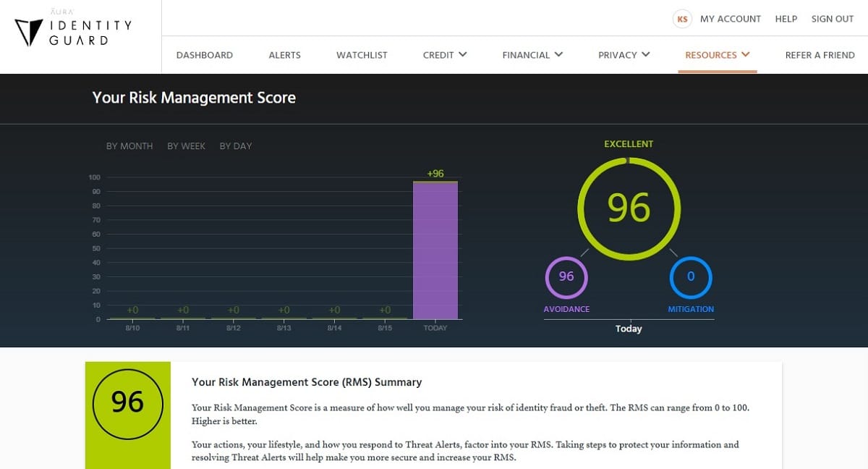Select the blue Mitigation score circle
The width and height of the screenshot is (868, 469).
coord(691,277)
